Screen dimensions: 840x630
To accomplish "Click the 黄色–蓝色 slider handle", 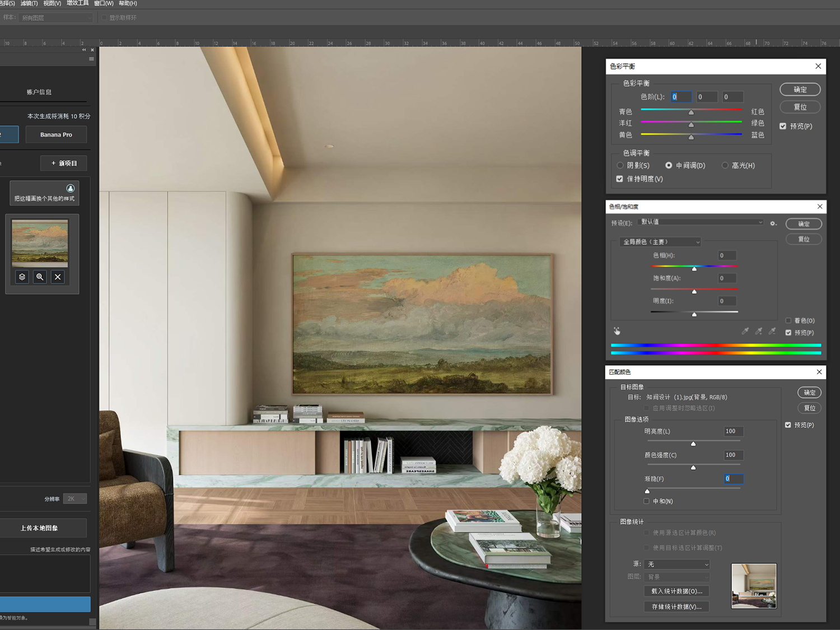I will tap(691, 137).
